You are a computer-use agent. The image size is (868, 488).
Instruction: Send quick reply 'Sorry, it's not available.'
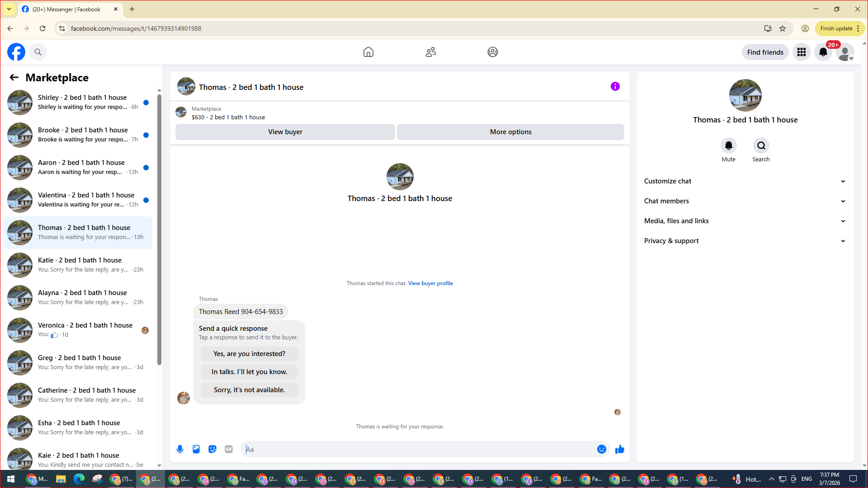tap(250, 390)
